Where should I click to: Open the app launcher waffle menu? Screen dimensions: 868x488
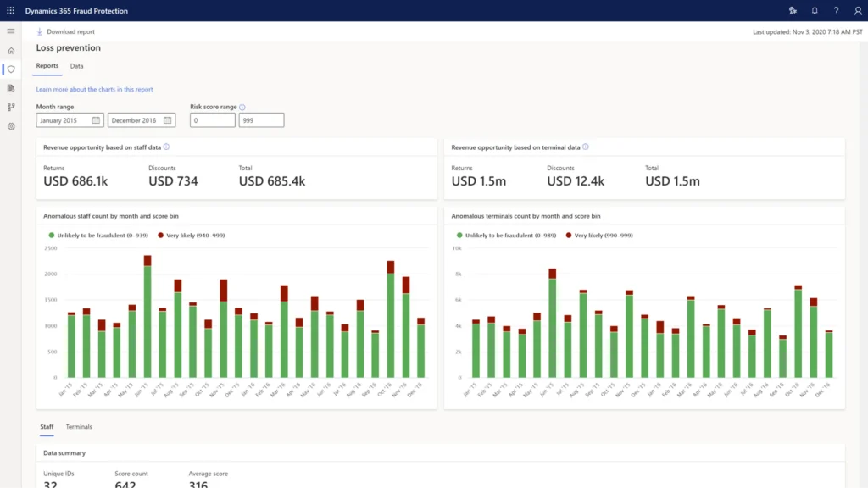(x=11, y=10)
